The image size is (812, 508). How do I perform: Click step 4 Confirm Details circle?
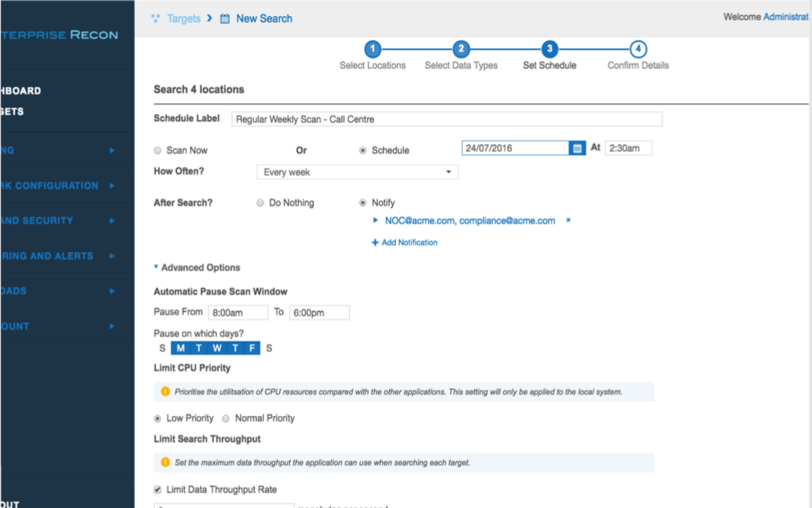coord(638,49)
